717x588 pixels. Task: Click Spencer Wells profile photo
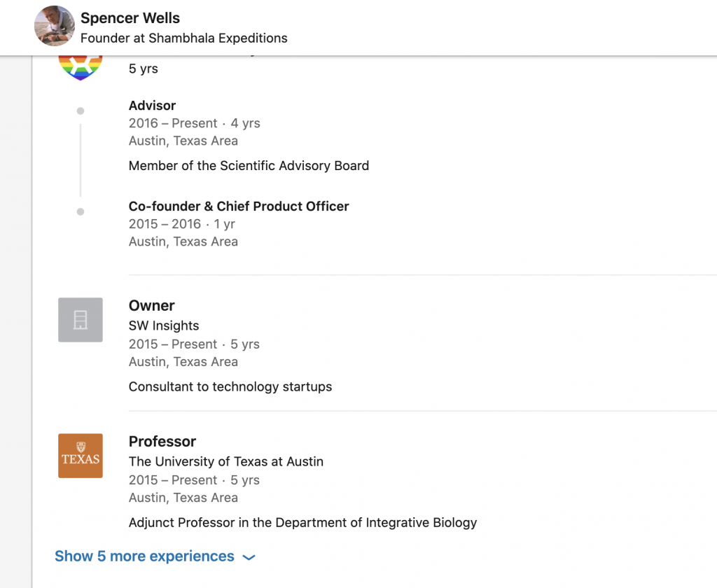tap(55, 26)
